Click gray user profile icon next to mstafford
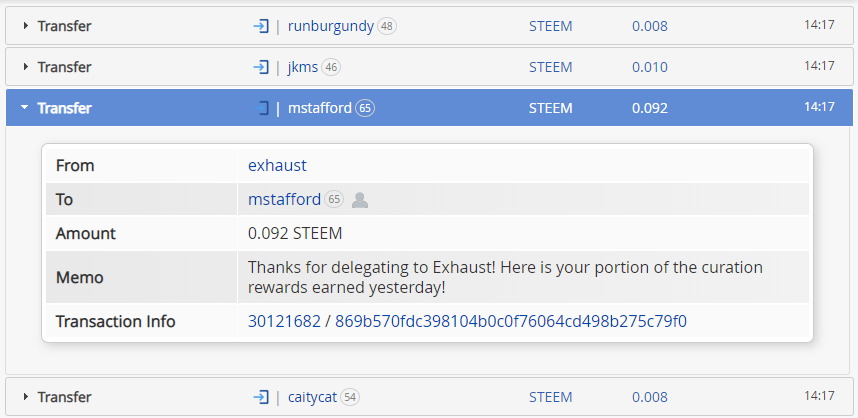Image resolution: width=858 pixels, height=418 pixels. 360,200
